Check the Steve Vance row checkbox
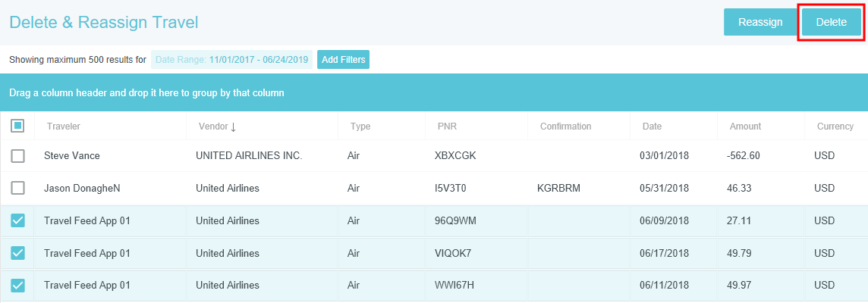Screen dimensions: 868x303 [x=17, y=156]
